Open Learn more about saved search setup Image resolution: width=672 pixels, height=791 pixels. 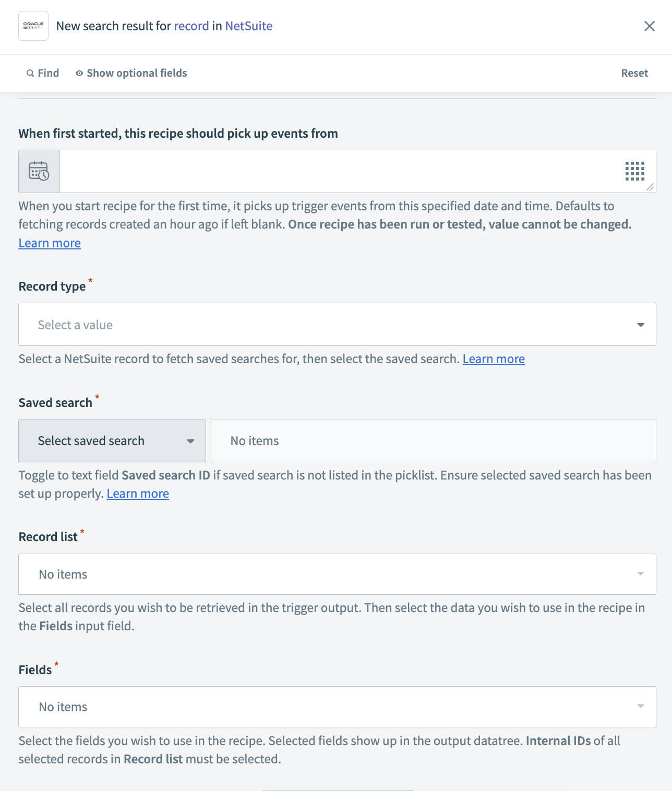click(137, 493)
